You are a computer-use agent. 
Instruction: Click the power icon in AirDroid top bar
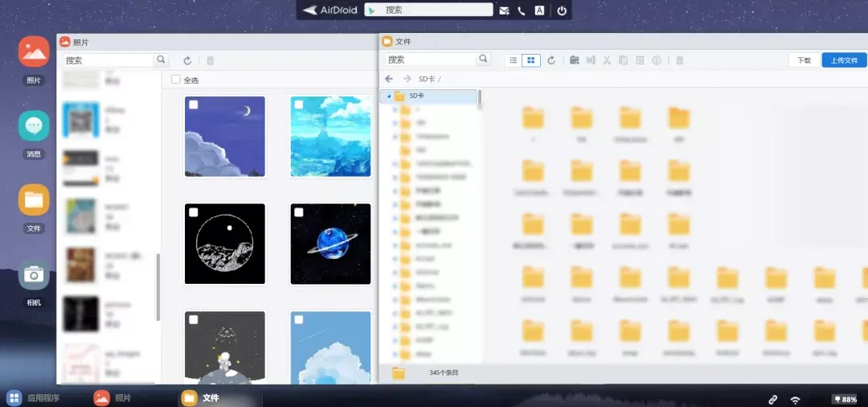(562, 10)
